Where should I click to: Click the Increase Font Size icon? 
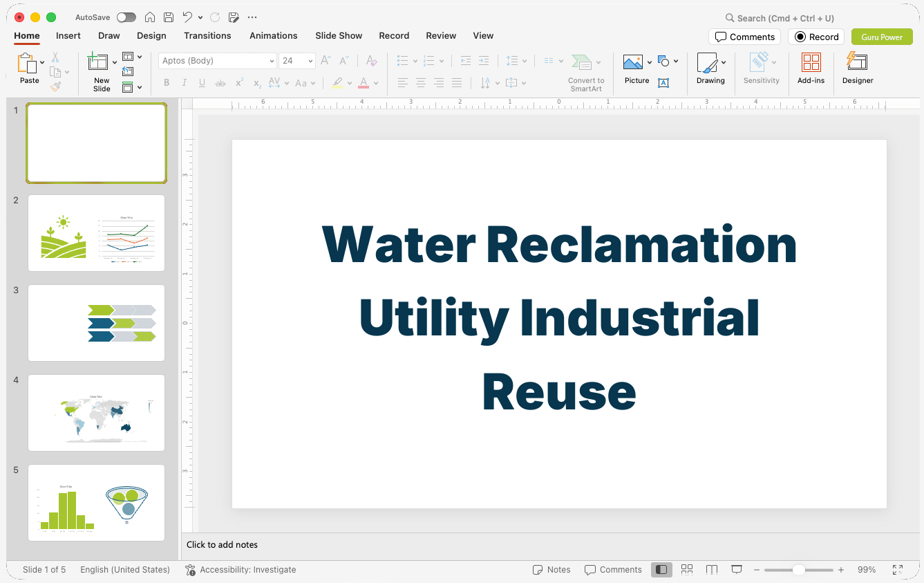pos(326,61)
